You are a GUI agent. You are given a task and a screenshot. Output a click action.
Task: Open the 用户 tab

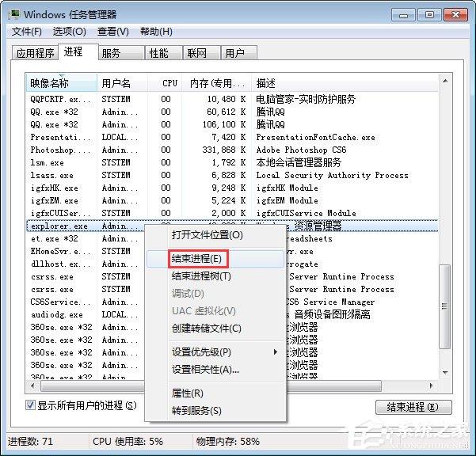tap(239, 53)
